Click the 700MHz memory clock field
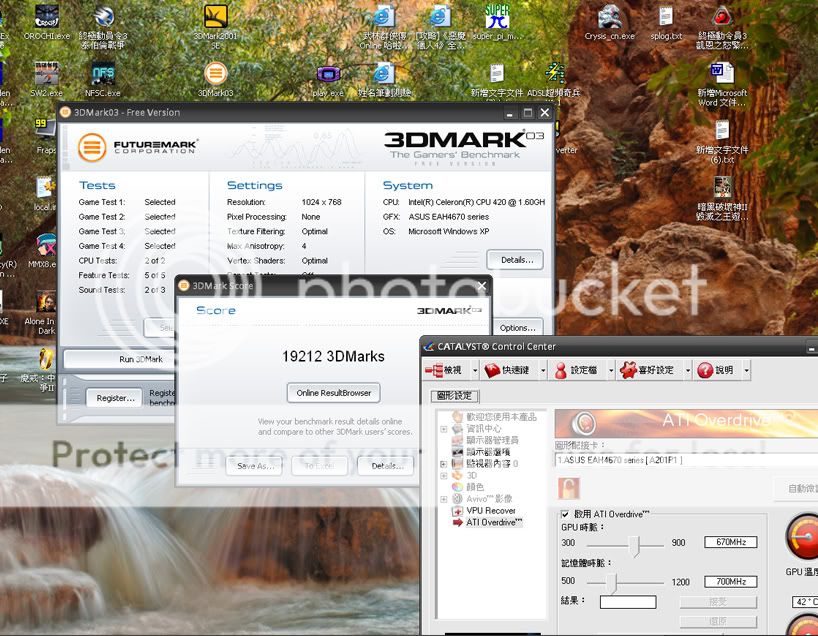This screenshot has width=818, height=636. [x=730, y=581]
